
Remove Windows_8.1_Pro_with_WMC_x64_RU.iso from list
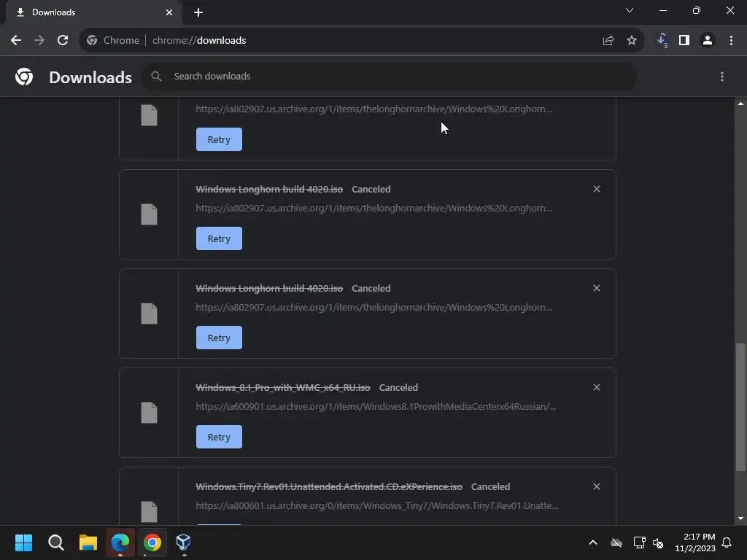(x=597, y=387)
